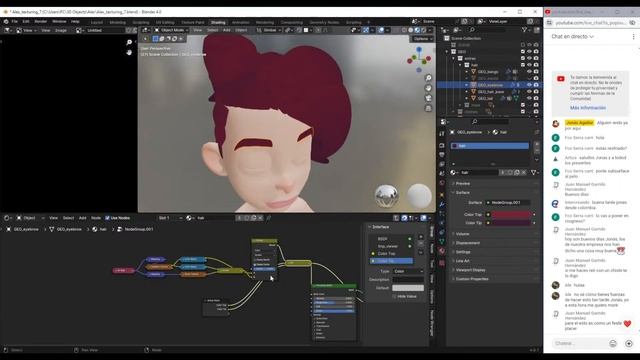
Task: Click the Color Tip dark purple swatch
Action: 511,223
